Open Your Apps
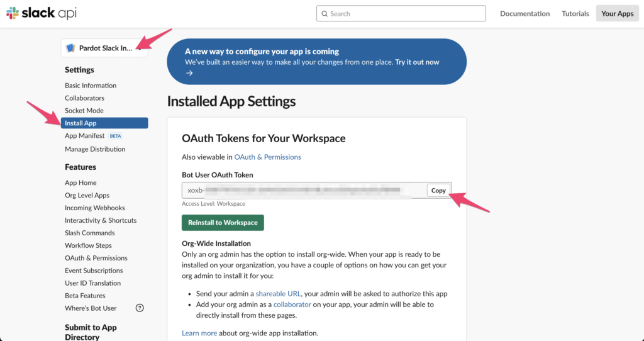 [617, 13]
